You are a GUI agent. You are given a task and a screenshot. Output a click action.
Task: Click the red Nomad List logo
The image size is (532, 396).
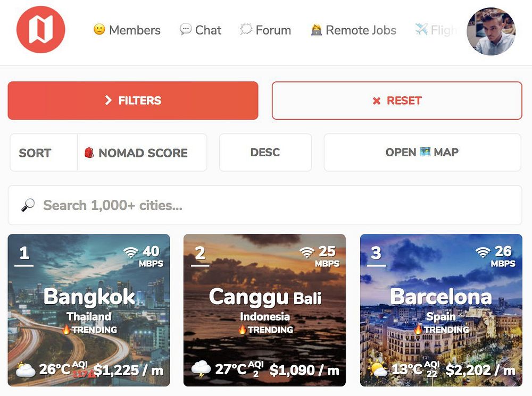pos(41,29)
